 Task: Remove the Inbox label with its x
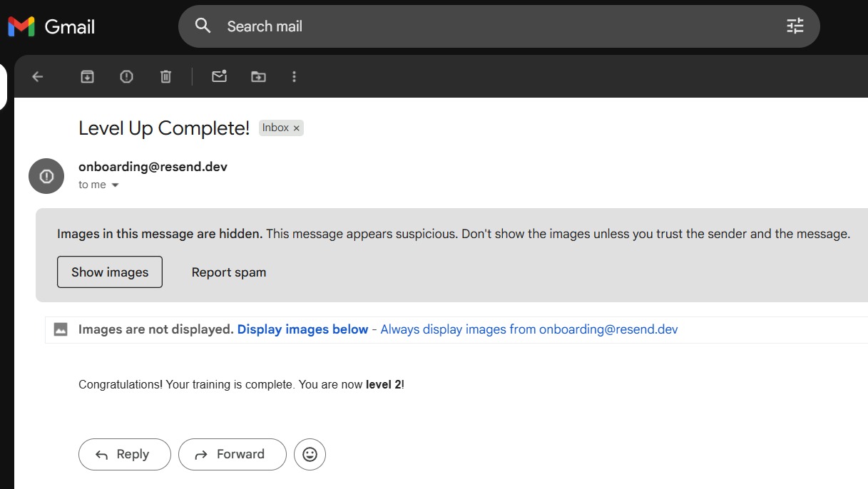[297, 128]
